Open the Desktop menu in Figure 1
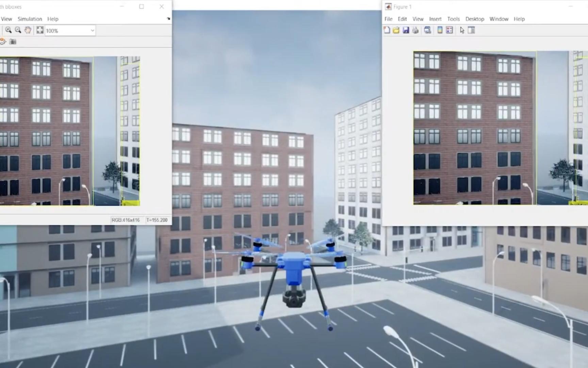Image resolution: width=588 pixels, height=368 pixels. [475, 19]
